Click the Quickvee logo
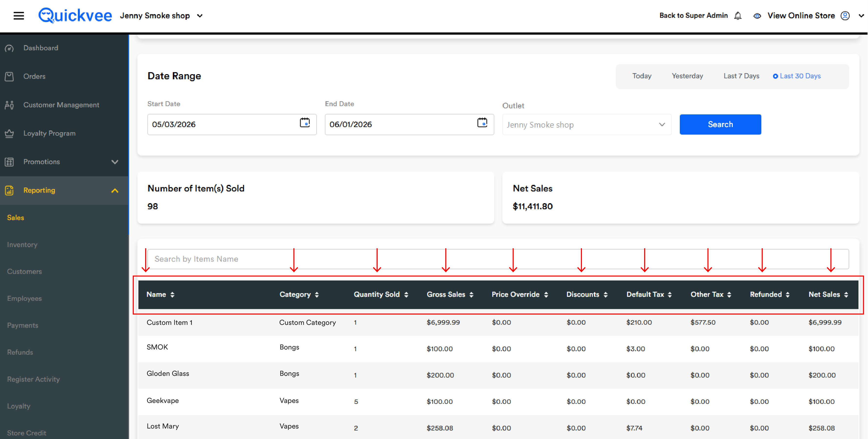This screenshot has height=439, width=868. coord(75,15)
